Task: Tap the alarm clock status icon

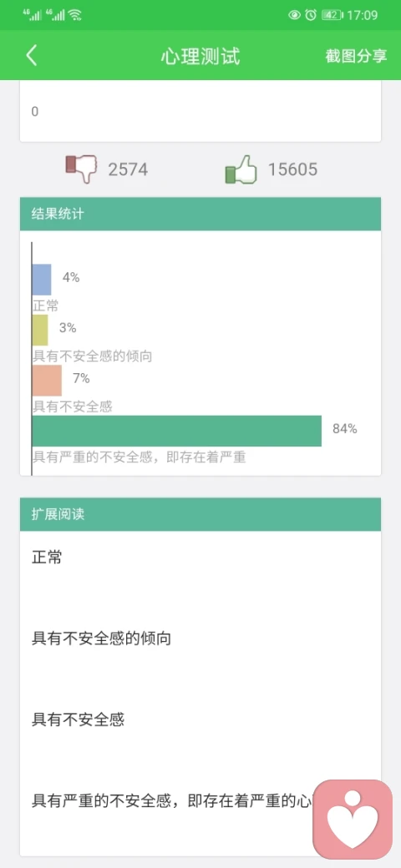Action: tap(311, 15)
